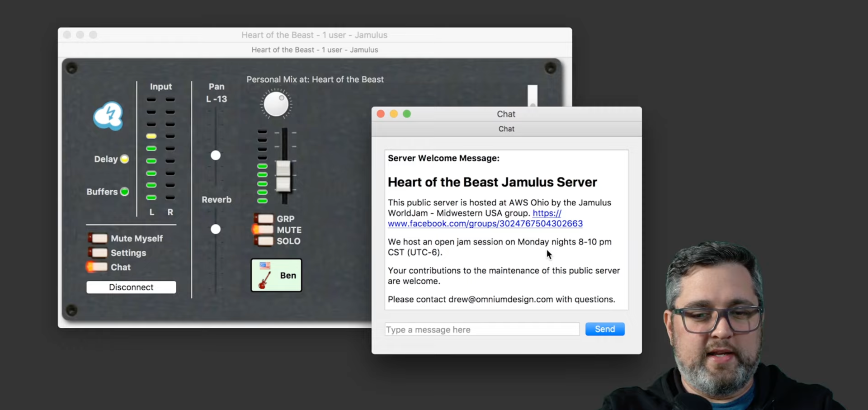Click the Disconnect button
This screenshot has height=410, width=868.
(x=131, y=287)
